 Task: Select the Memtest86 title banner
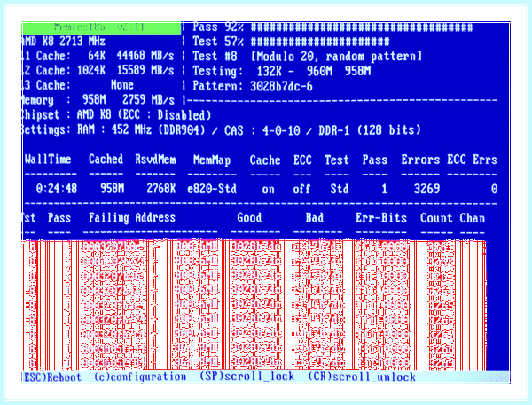coord(101,27)
